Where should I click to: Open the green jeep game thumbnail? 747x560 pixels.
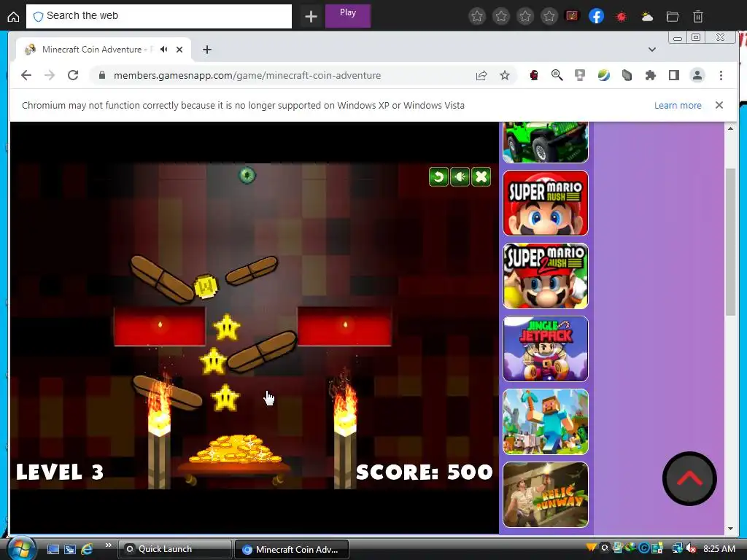546,142
